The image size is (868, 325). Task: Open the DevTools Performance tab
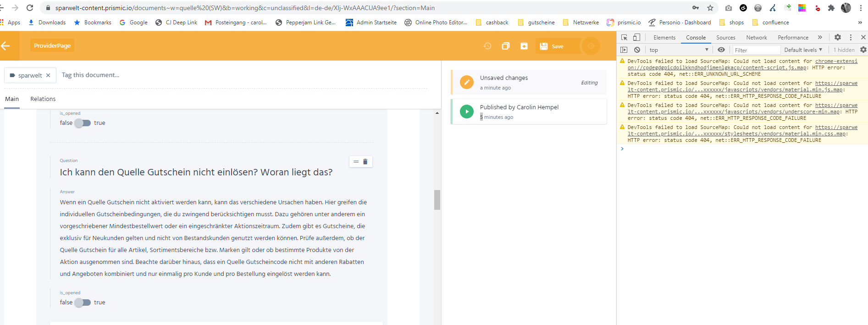(x=793, y=38)
